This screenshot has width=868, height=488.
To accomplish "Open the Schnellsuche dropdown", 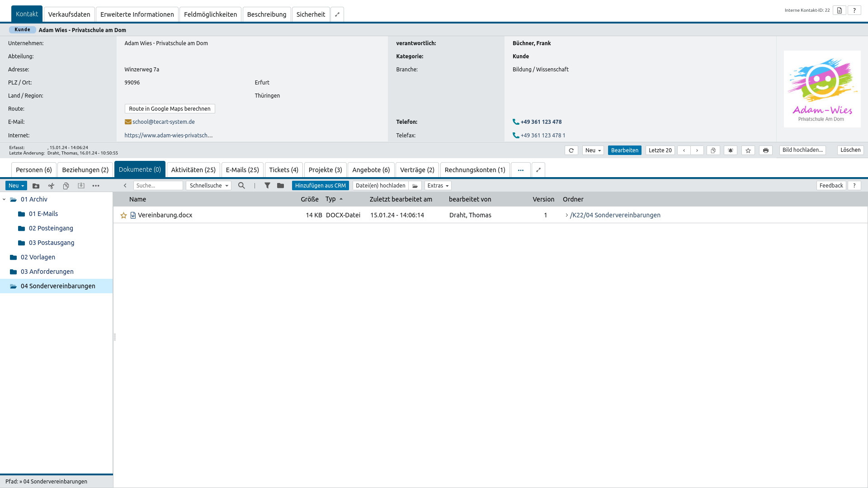I will pos(208,186).
